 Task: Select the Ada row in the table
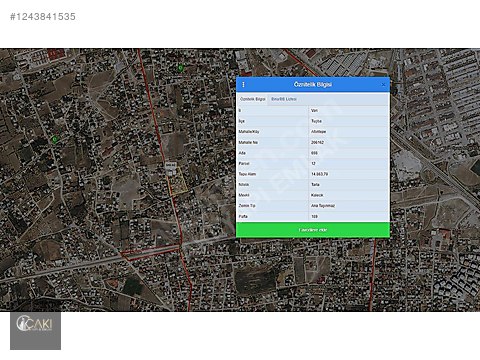pos(313,153)
